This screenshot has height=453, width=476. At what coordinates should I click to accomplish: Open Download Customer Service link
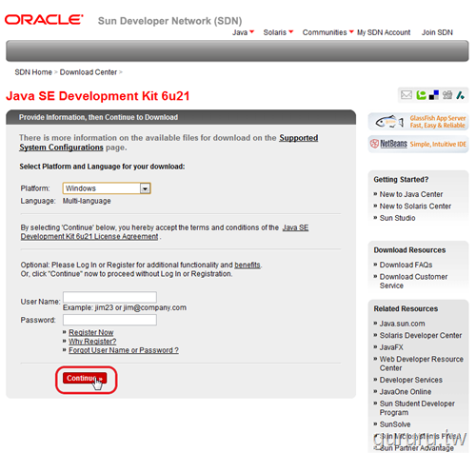[413, 281]
